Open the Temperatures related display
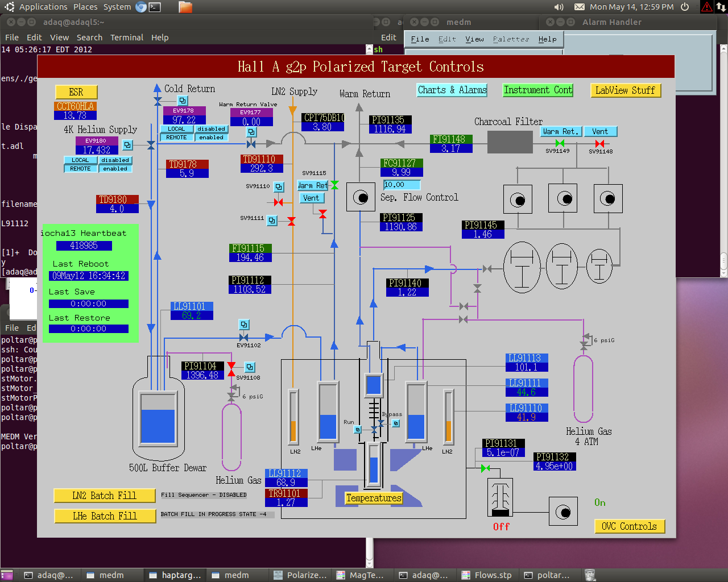 point(374,498)
